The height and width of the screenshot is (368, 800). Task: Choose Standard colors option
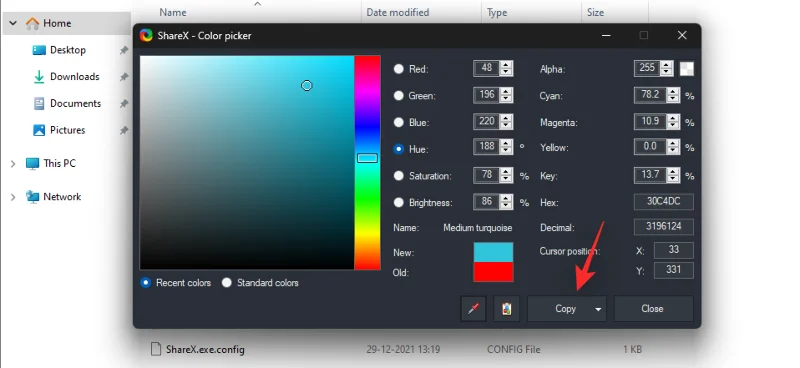coord(227,283)
